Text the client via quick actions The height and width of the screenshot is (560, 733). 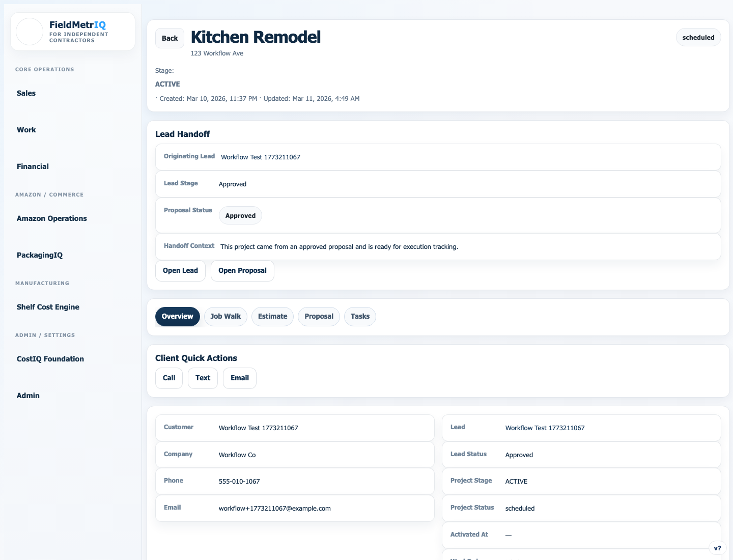pos(203,378)
